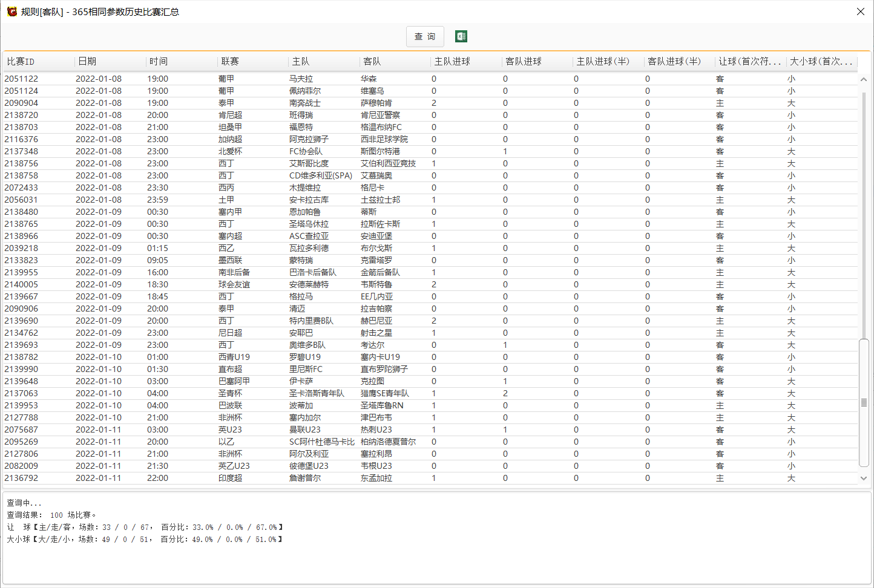
Task: Click home team 詹谢普尔
Action: point(305,478)
